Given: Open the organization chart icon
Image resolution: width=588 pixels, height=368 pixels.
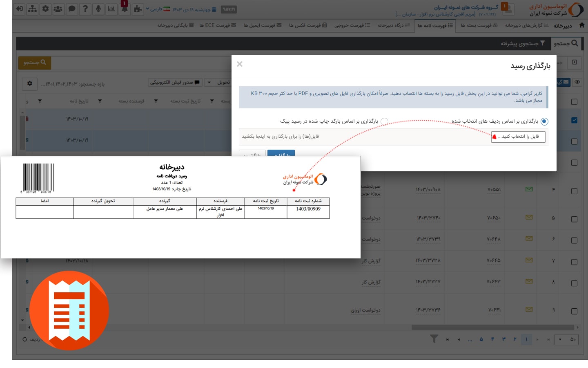Looking at the screenshot, I should tap(32, 9).
